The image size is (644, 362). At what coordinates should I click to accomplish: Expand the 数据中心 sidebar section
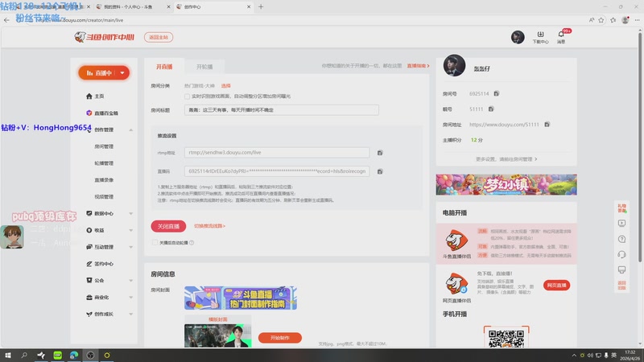point(130,213)
